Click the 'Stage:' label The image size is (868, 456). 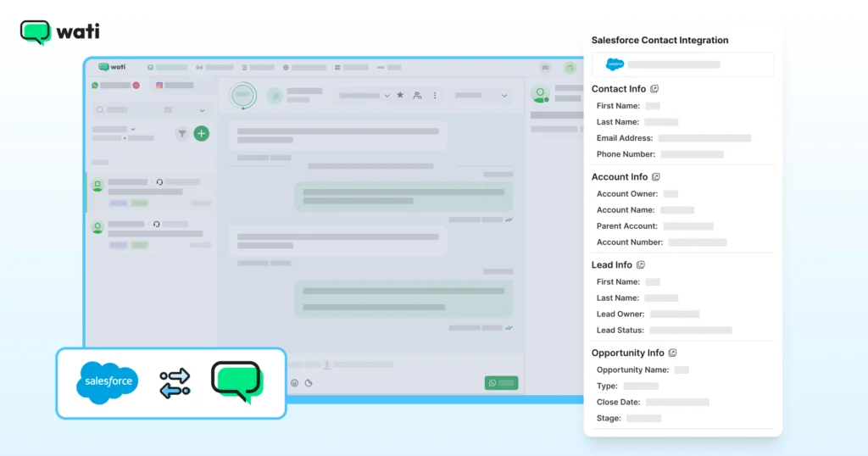click(x=609, y=418)
